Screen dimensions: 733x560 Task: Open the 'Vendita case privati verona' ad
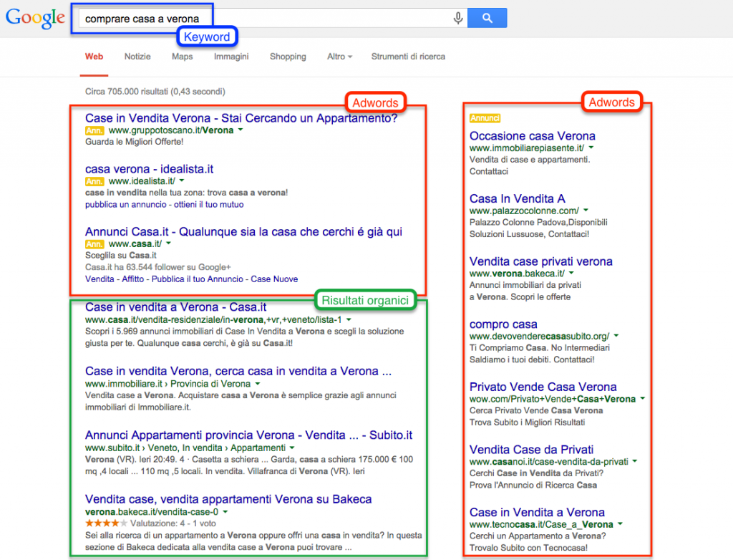(x=541, y=261)
